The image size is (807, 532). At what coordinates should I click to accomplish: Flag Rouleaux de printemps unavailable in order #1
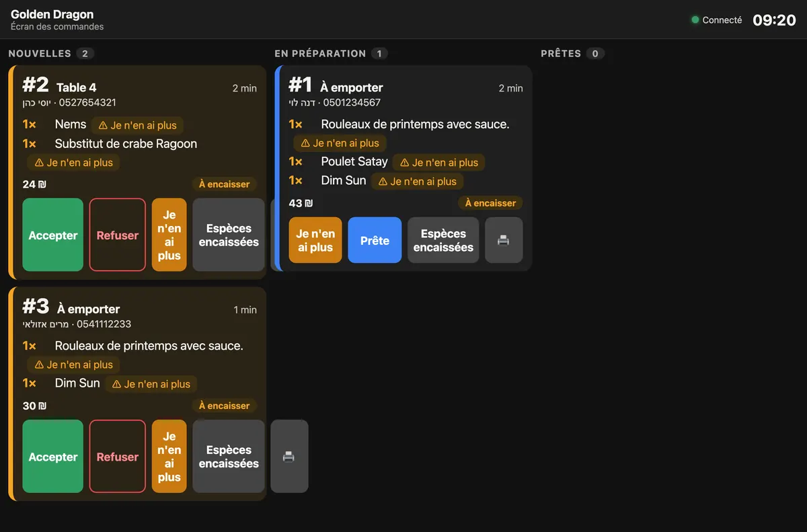340,143
